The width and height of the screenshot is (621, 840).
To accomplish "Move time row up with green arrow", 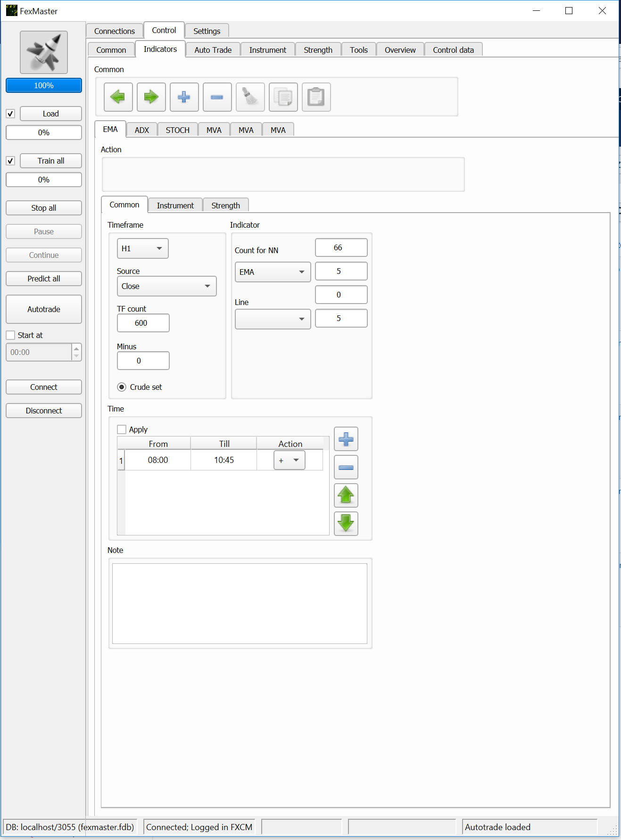I will [x=346, y=495].
